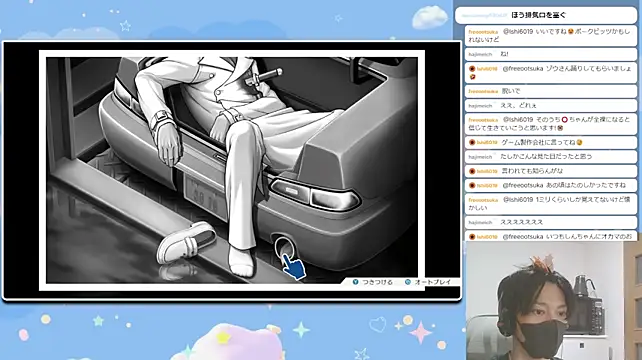Click the オートプレイ (Autoplay) button prompt
The width and height of the screenshot is (642, 360).
coord(432,282)
